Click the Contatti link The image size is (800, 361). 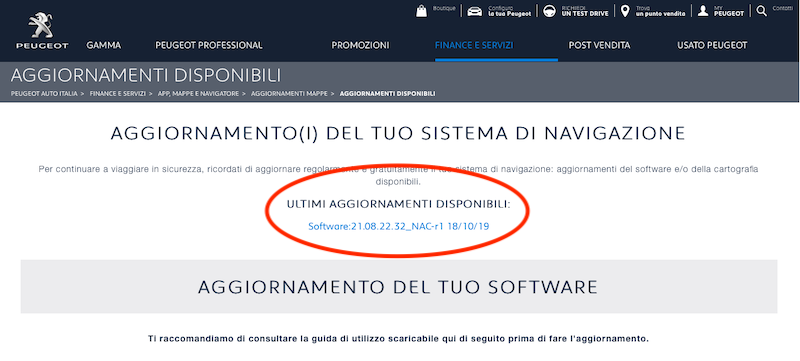(x=782, y=8)
